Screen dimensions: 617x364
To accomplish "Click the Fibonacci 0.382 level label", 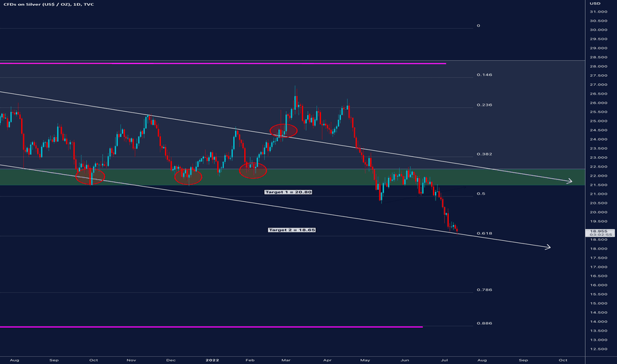I will click(485, 154).
